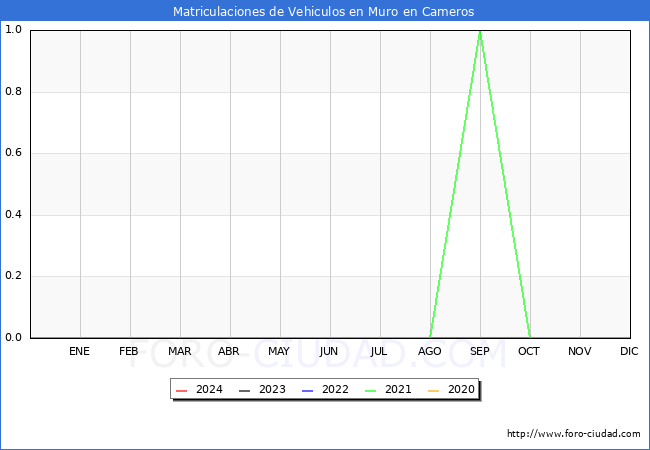Click the MAR month axis label
The height and width of the screenshot is (450, 650).
pos(179,351)
